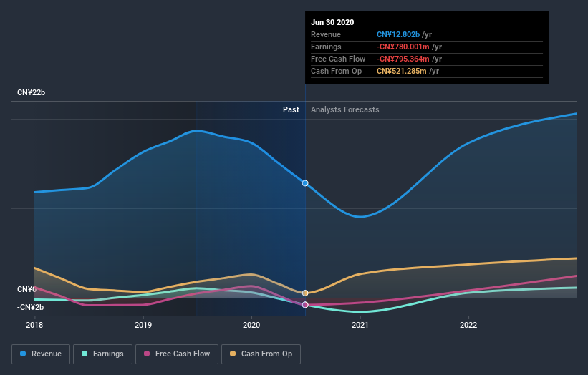Click the CN¥22b y-axis label
This screenshot has height=375, width=588.
coord(31,92)
